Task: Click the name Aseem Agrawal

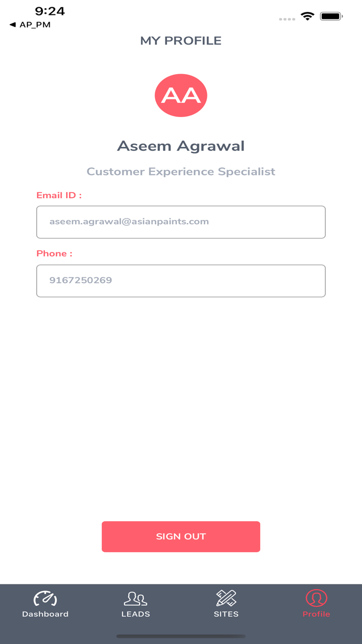Action: 181,145
